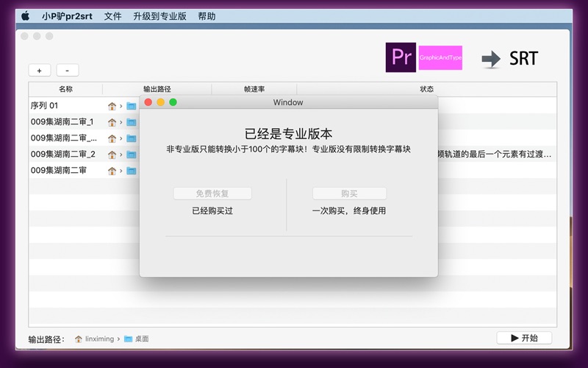Click the folder icon in 009集湖南二审_1 row
Image resolution: width=588 pixels, height=368 pixels.
click(x=132, y=122)
